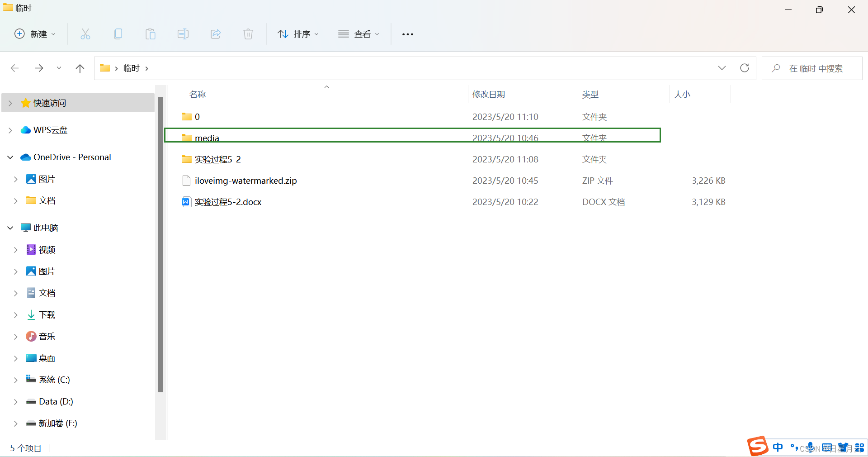This screenshot has width=868, height=457.
Task: Select the 实验过程5-2.docx document icon
Action: [186, 202]
